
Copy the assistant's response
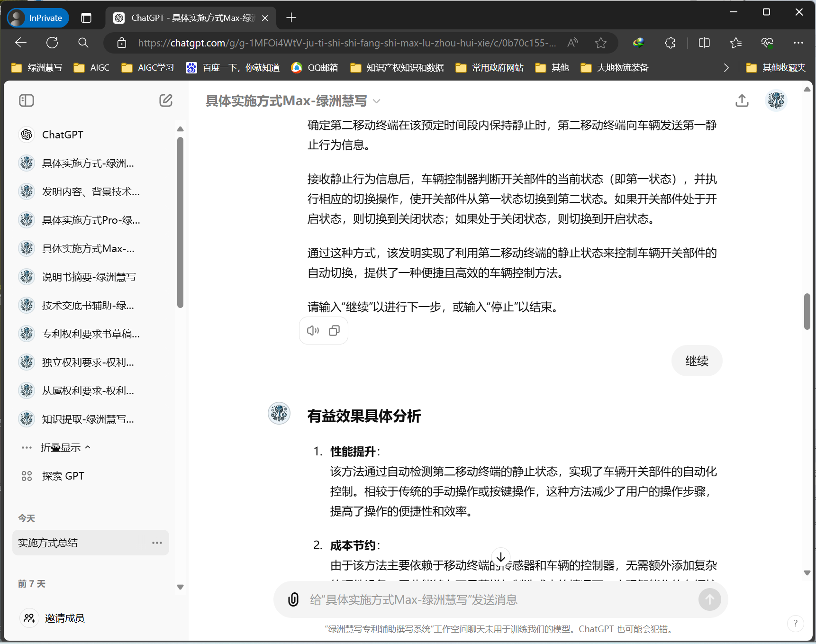pos(334,330)
